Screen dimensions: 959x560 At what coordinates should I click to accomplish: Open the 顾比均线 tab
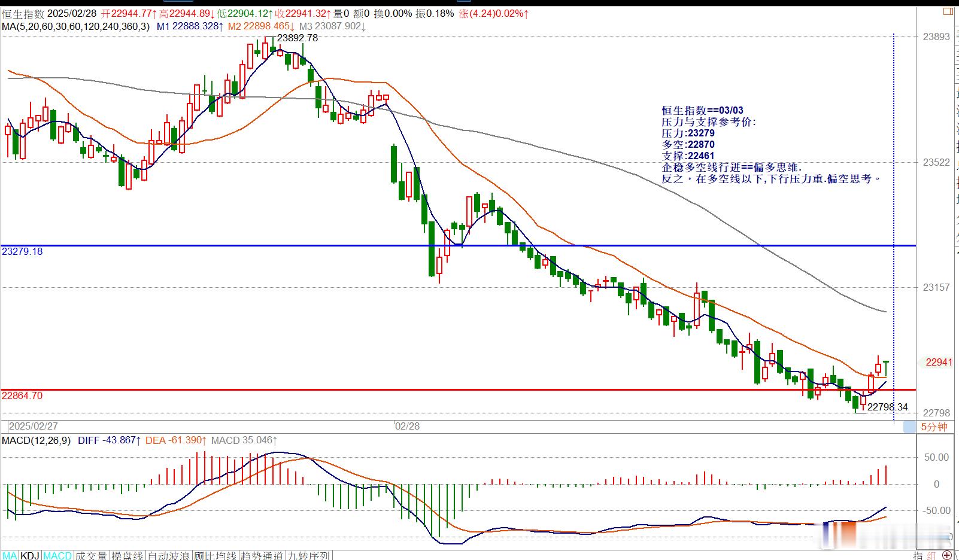click(x=215, y=555)
